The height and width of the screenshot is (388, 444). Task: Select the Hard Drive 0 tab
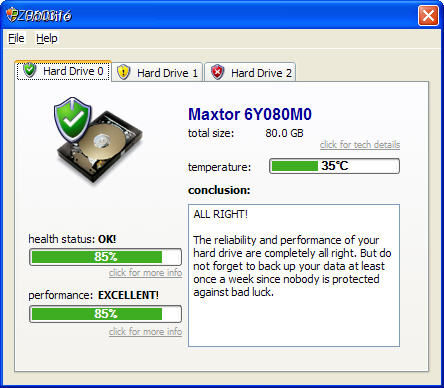[x=63, y=70]
